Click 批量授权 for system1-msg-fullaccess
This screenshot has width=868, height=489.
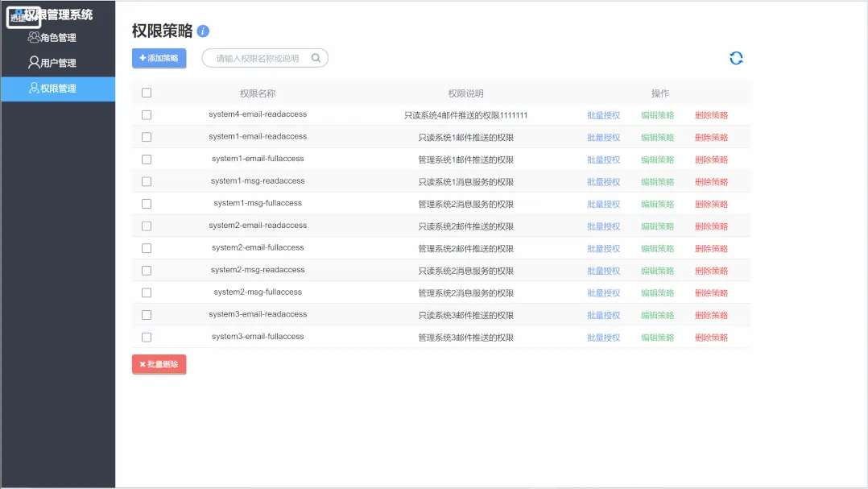tap(603, 204)
